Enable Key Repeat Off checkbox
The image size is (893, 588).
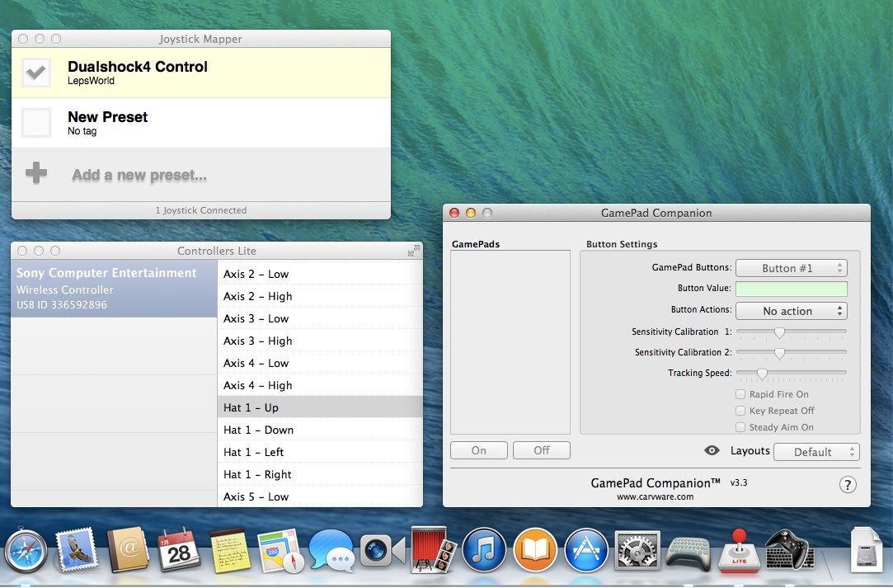740,411
